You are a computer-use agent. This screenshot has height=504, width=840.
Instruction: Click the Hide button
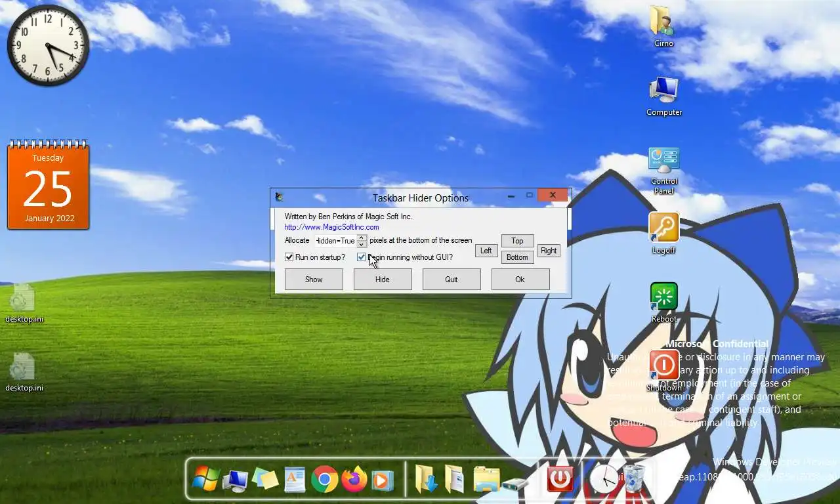click(383, 280)
